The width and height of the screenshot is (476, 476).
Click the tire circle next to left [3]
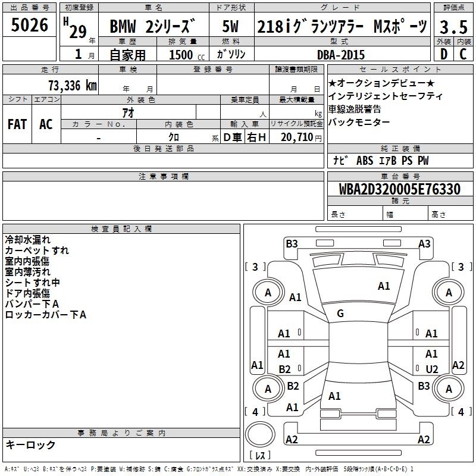pyautogui.click(x=268, y=292)
